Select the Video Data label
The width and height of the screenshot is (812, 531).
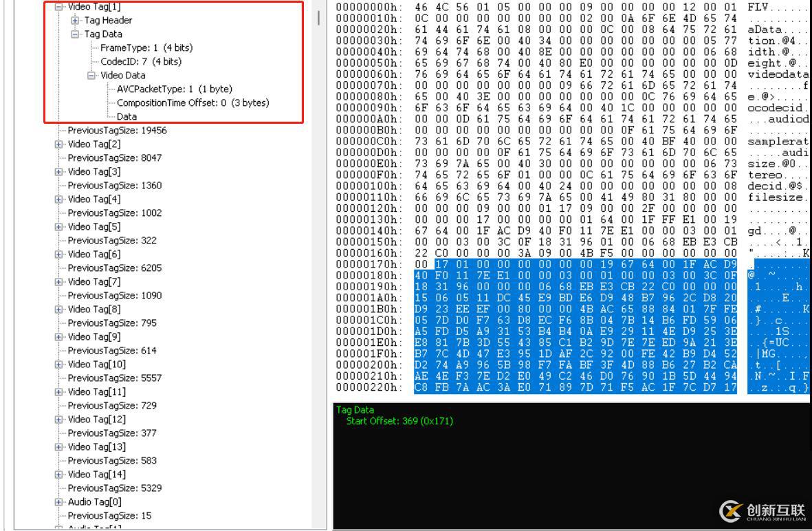coord(123,75)
